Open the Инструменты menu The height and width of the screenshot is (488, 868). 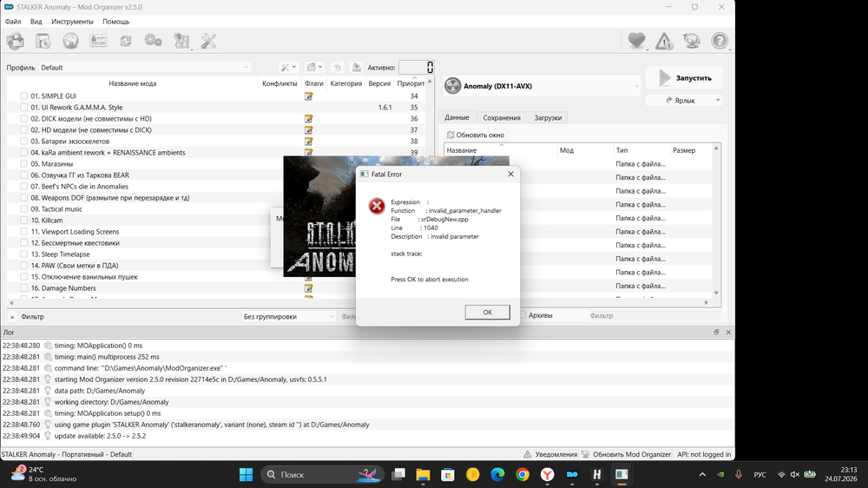click(x=72, y=22)
